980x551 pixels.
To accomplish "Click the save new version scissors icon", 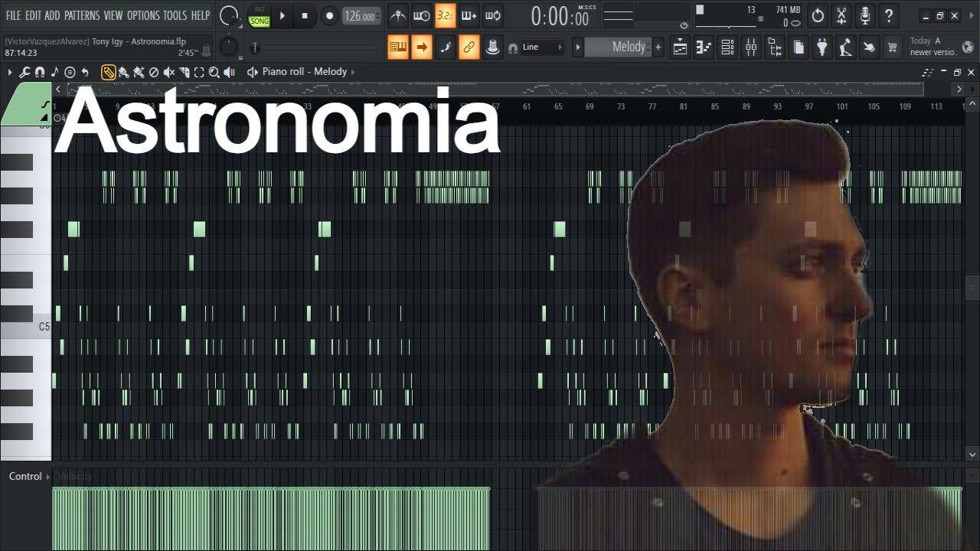I will pos(841,15).
